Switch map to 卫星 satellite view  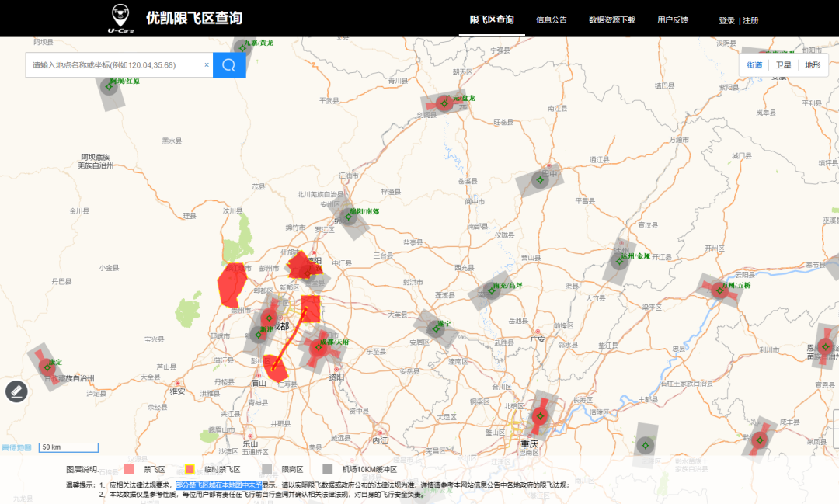click(783, 65)
